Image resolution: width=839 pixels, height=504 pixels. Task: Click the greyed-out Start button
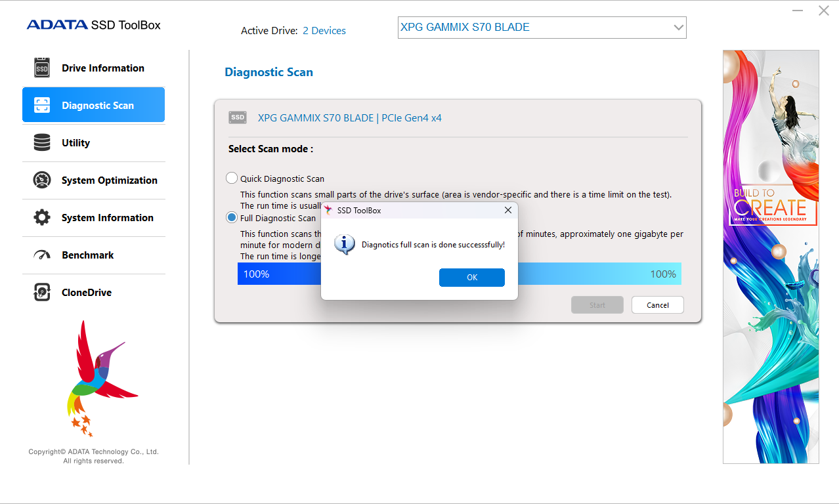(x=597, y=305)
